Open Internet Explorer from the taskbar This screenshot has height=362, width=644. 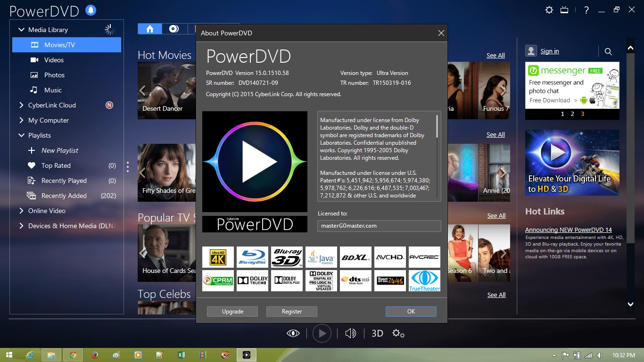click(30, 354)
